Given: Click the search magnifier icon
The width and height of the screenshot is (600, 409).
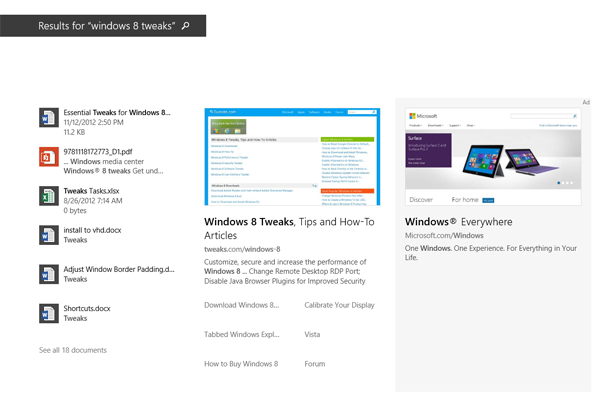Looking at the screenshot, I should (x=186, y=26).
